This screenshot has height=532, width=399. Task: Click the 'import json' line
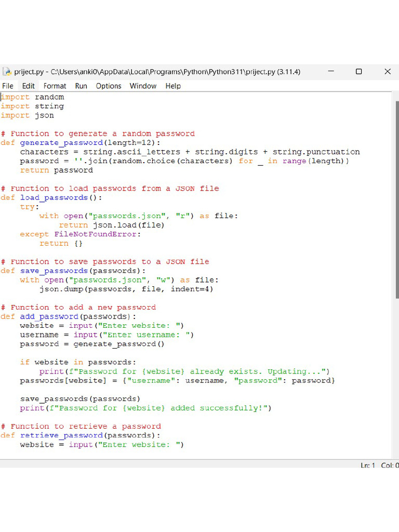pos(27,115)
